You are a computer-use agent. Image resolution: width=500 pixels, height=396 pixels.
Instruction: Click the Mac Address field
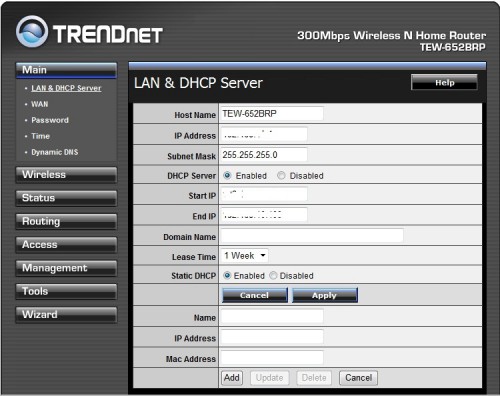pos(272,357)
